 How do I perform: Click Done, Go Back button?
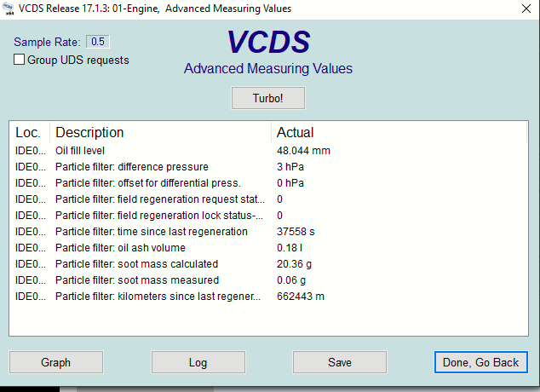click(480, 362)
